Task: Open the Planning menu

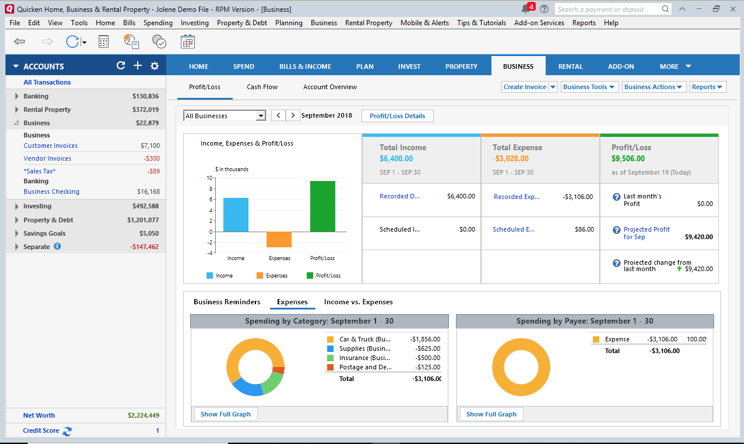Action: point(288,22)
